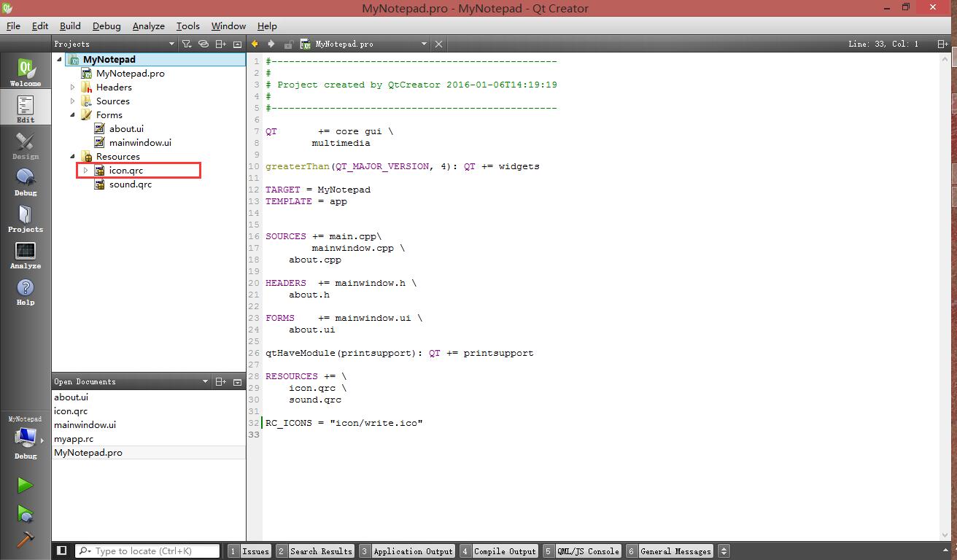Select MyNotepad.pro in Open Documents list
The image size is (957, 560).
pyautogui.click(x=149, y=453)
